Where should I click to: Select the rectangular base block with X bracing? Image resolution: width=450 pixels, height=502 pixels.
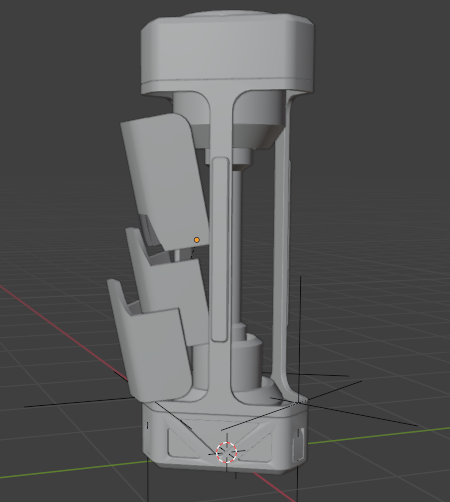pos(225,437)
